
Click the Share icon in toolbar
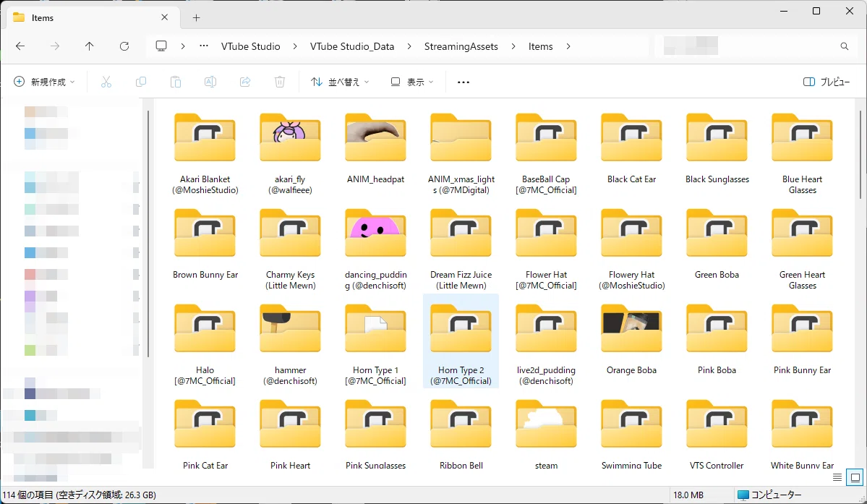[x=245, y=82]
